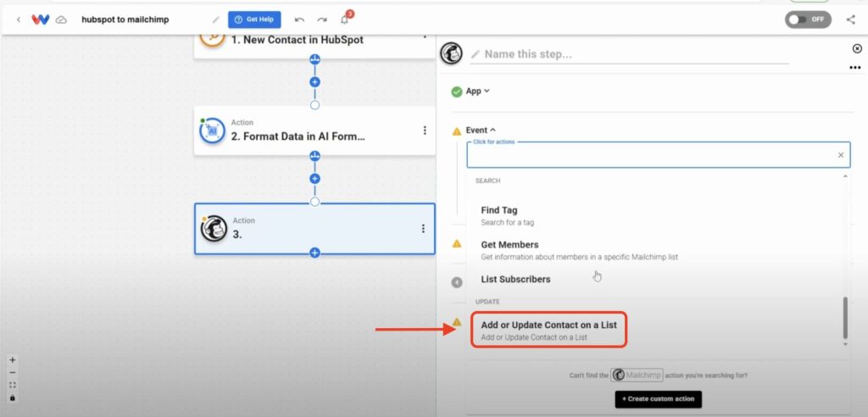Collapse the Event section

click(x=481, y=131)
